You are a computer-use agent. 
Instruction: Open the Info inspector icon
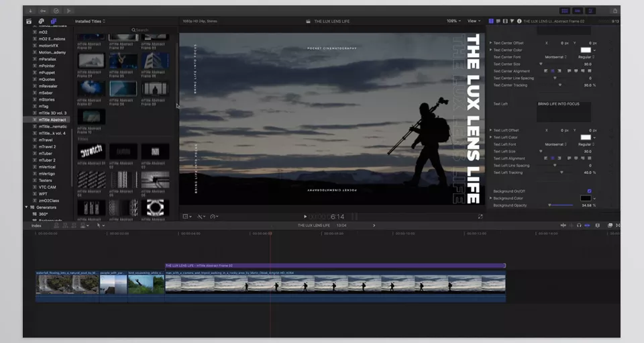point(519,21)
